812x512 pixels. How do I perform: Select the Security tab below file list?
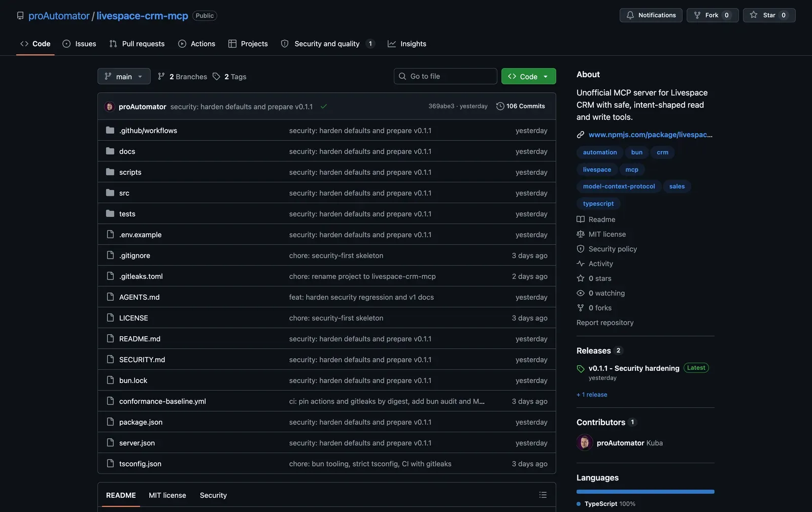pos(213,495)
